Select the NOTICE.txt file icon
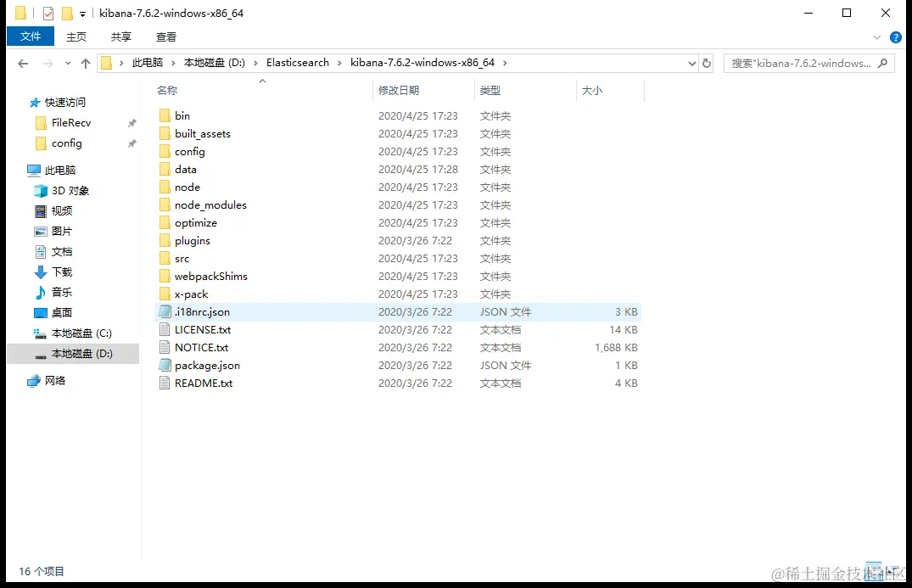 (x=165, y=348)
